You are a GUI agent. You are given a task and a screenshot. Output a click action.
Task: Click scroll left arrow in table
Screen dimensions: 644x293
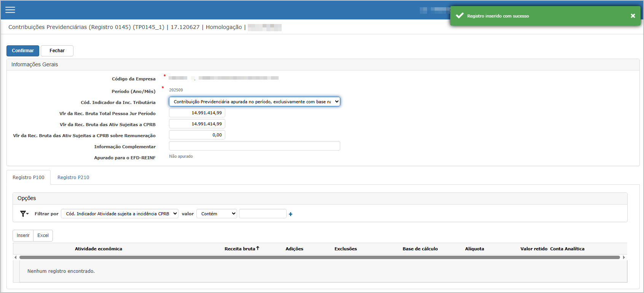click(x=16, y=258)
